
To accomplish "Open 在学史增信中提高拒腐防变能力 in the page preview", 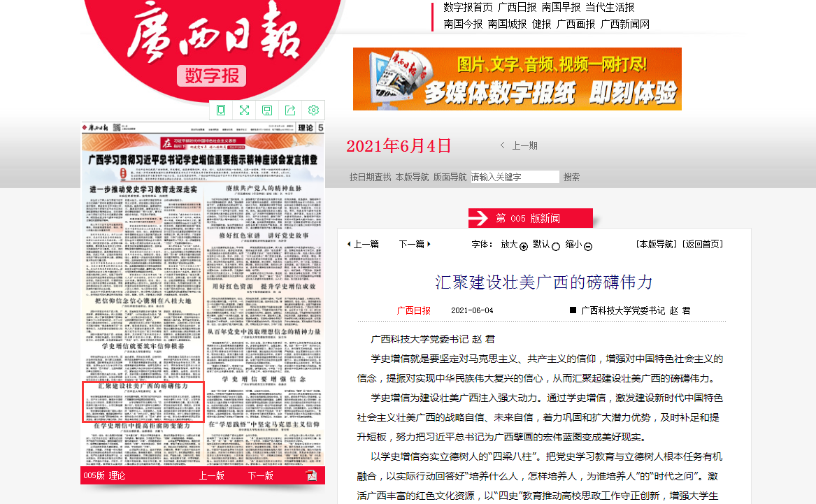I will coord(142,426).
